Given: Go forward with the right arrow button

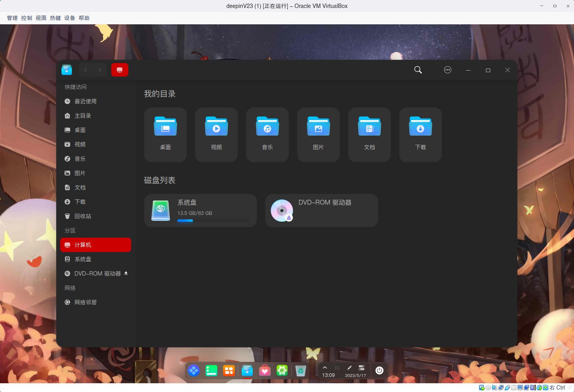Looking at the screenshot, I should pos(100,70).
